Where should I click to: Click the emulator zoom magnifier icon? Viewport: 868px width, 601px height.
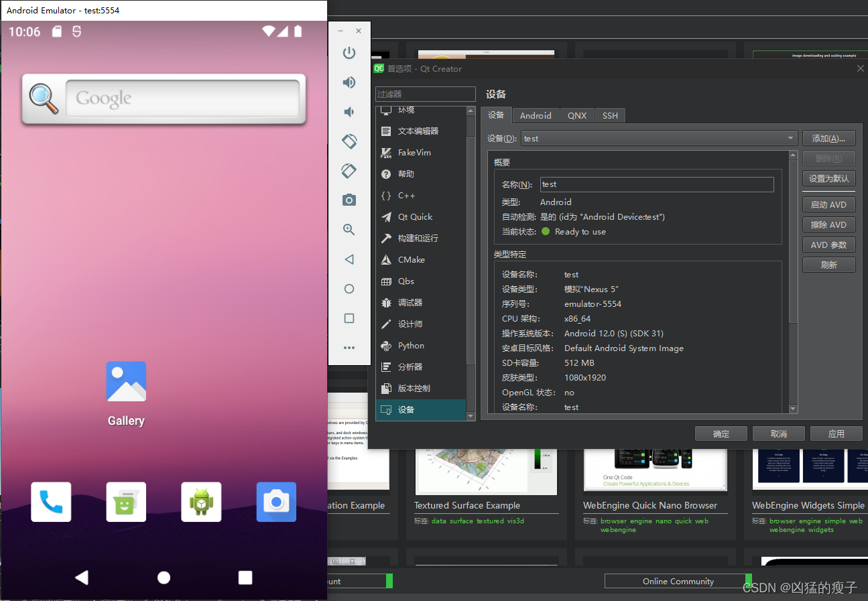(349, 229)
